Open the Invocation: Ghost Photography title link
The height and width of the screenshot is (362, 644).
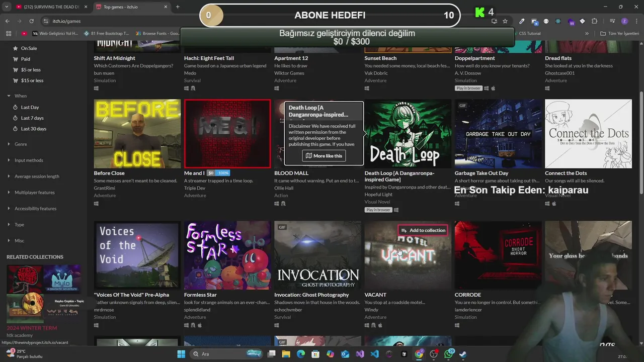(x=311, y=295)
